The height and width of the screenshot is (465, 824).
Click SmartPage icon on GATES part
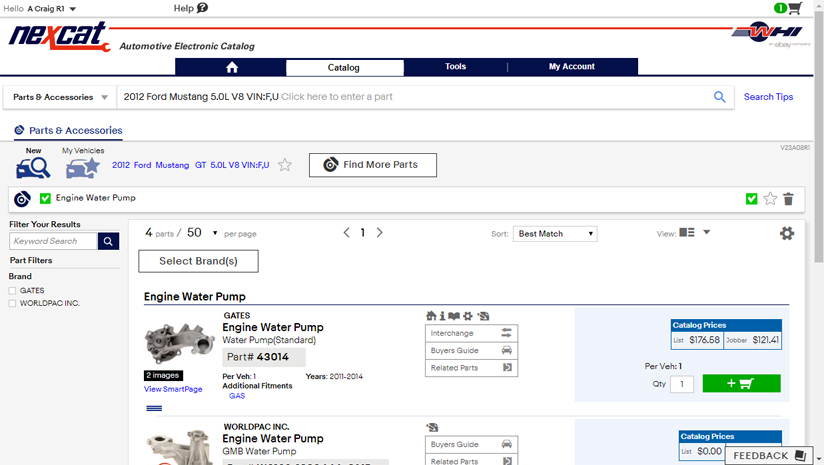[x=483, y=316]
